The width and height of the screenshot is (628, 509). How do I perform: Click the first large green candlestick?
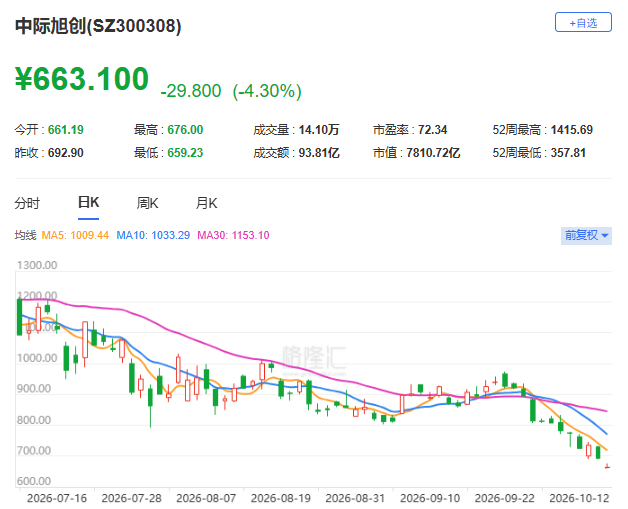click(x=19, y=317)
